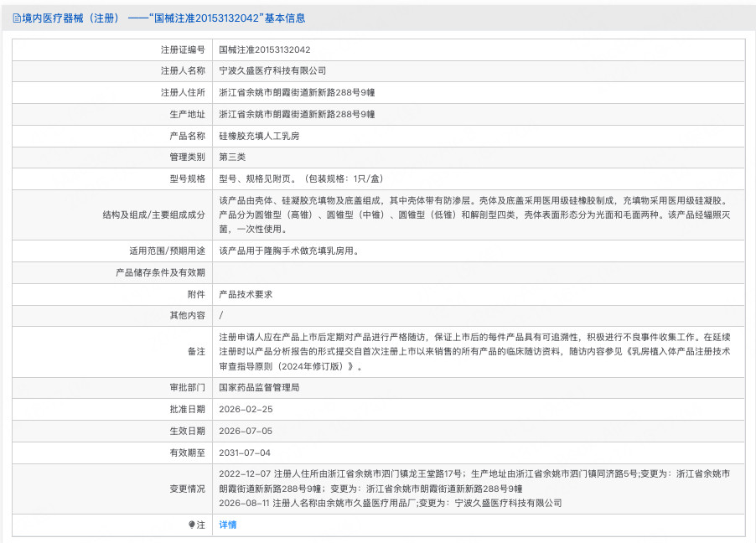Select approval date 2026-02-25
The width and height of the screenshot is (756, 543).
(x=246, y=409)
